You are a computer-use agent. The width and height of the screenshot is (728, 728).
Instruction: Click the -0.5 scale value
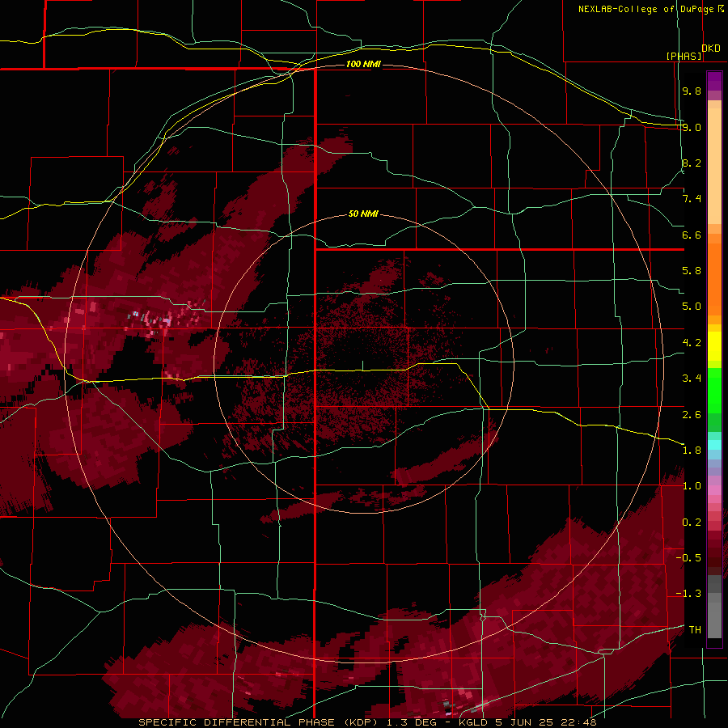coord(688,558)
